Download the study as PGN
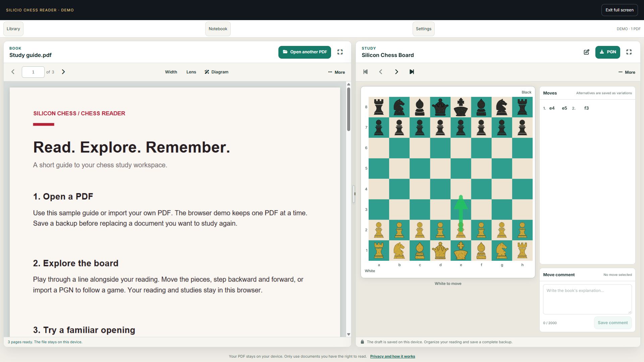 607,52
